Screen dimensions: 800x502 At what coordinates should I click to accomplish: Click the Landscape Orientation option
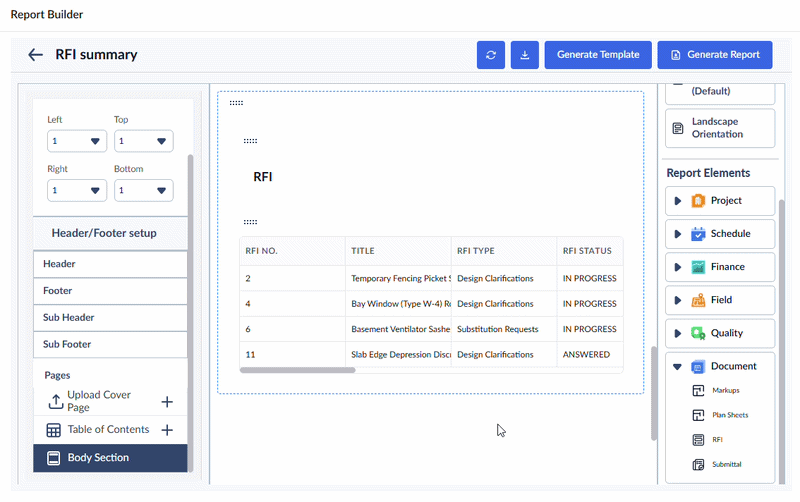(x=720, y=128)
